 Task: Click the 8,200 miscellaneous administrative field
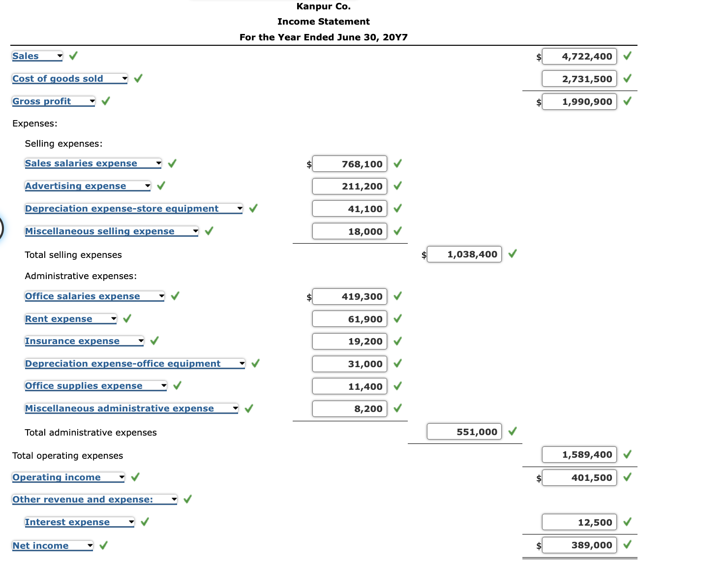pyautogui.click(x=349, y=409)
